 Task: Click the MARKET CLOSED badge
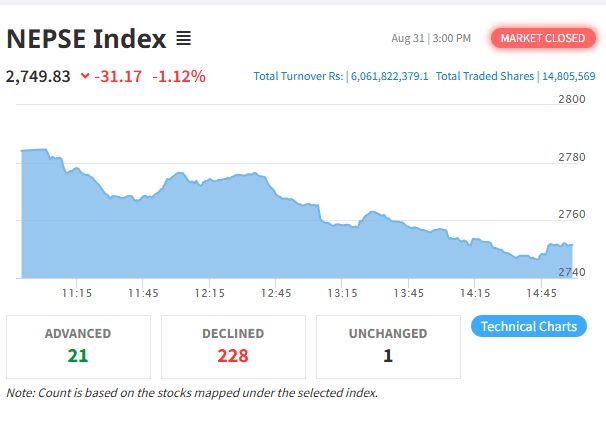pos(542,39)
